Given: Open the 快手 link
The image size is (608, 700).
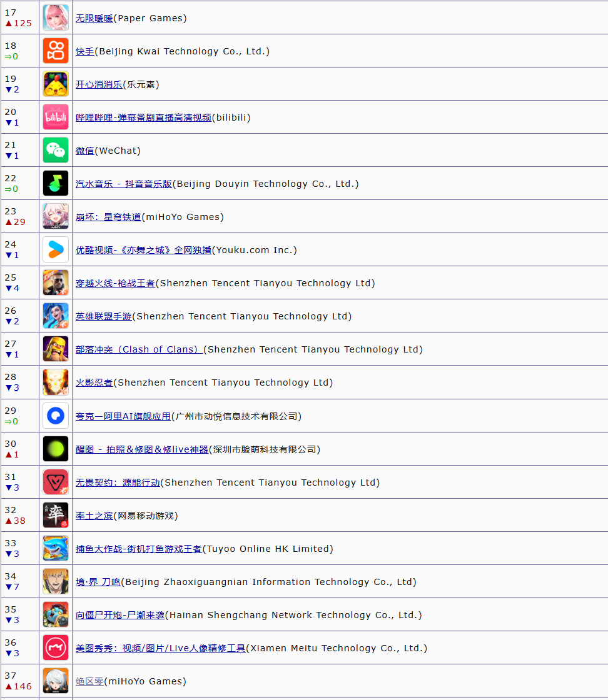Looking at the screenshot, I should 85,51.
